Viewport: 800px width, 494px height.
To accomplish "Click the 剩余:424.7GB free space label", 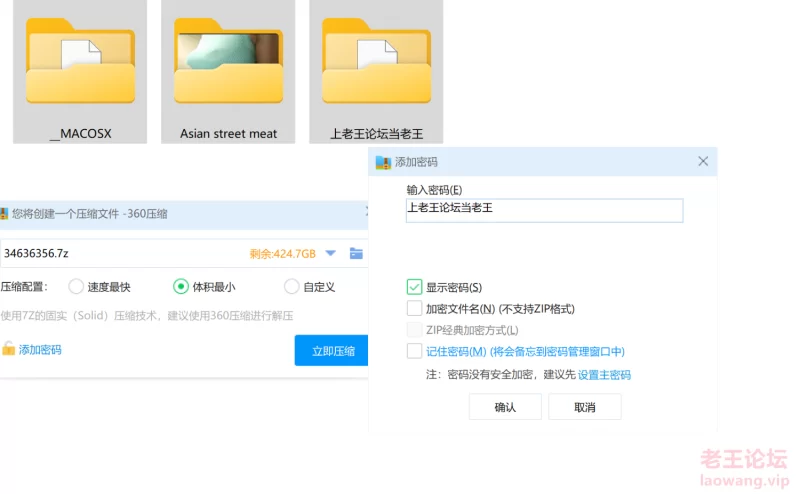I will [x=283, y=254].
